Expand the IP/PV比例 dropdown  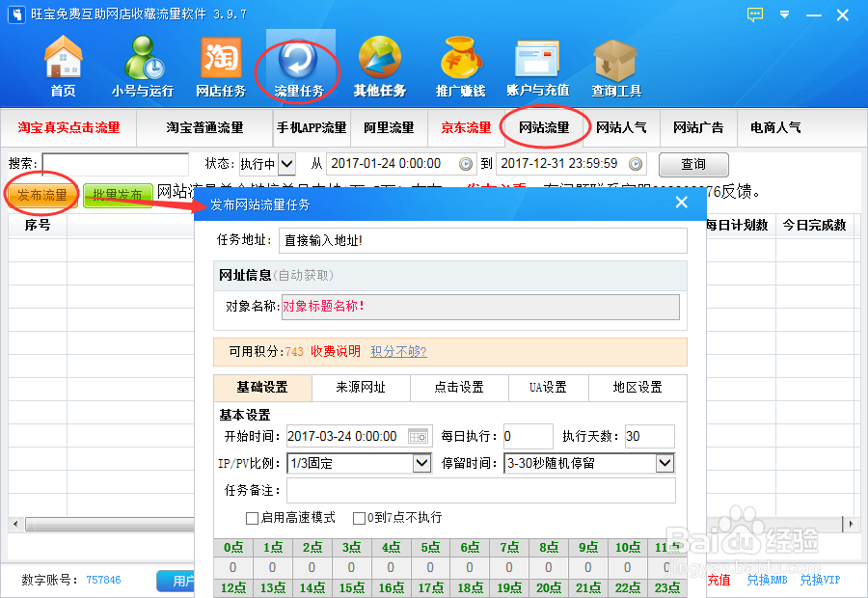pos(421,463)
